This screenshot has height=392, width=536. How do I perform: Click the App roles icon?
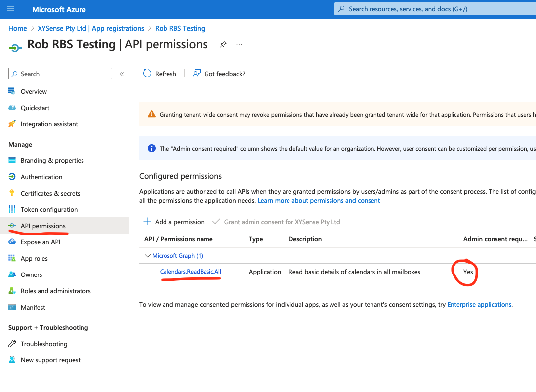(x=12, y=258)
